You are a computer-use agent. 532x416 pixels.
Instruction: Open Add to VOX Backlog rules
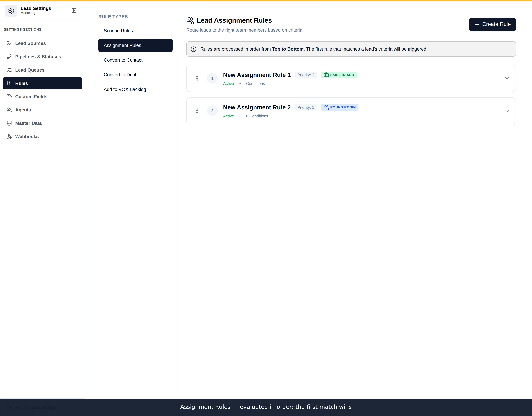coord(135,89)
